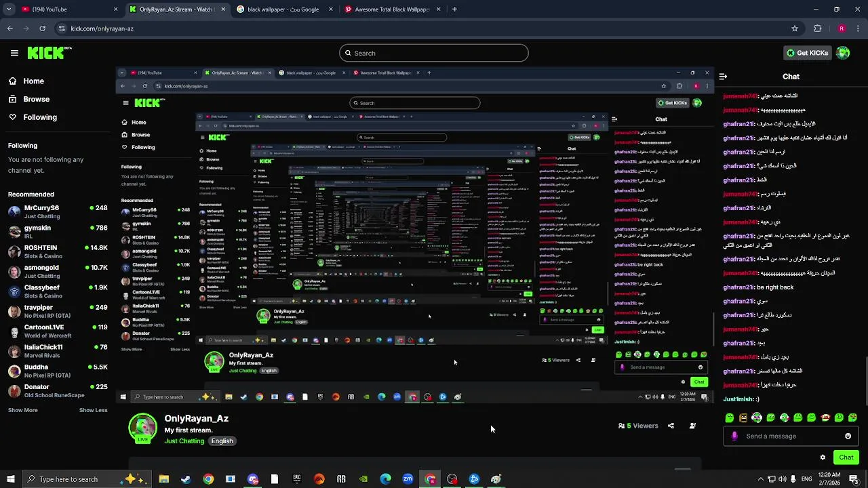Screen dimensions: 868x488
Task: Focus the main Kick search field
Action: click(434, 53)
